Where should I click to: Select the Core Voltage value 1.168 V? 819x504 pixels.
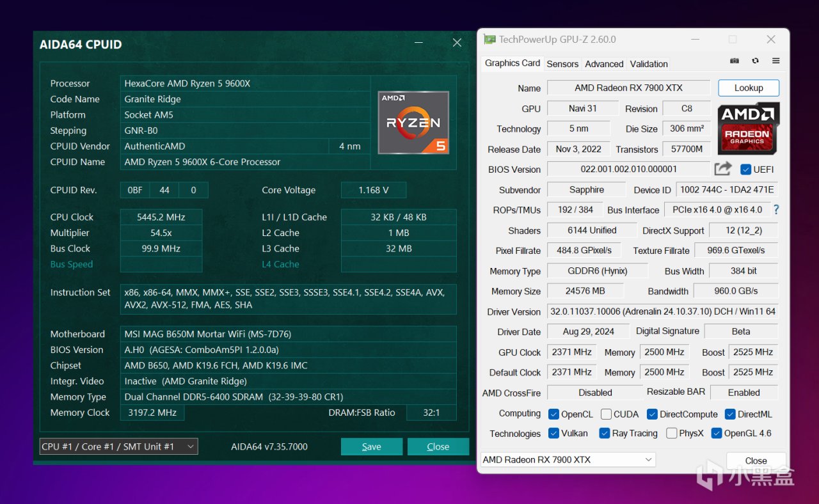374,190
